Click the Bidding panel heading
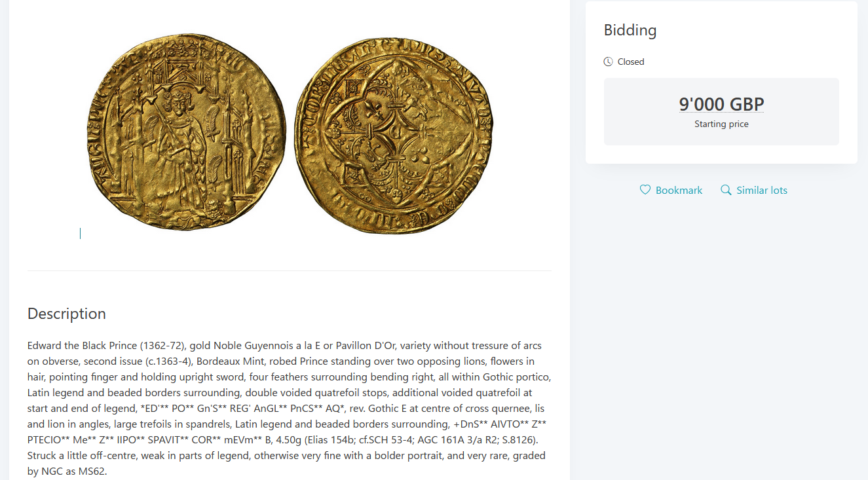The width and height of the screenshot is (868, 480). (x=630, y=30)
